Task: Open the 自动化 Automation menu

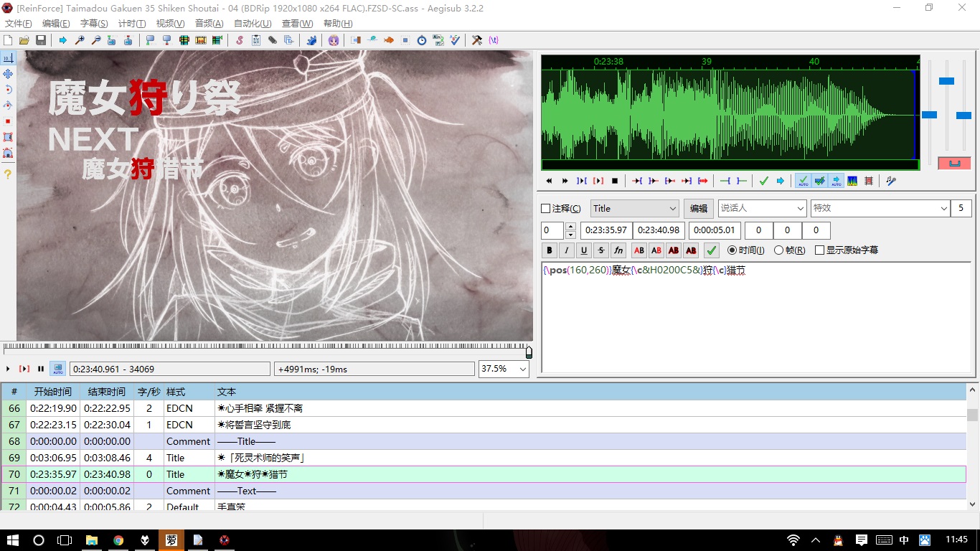Action: tap(253, 24)
